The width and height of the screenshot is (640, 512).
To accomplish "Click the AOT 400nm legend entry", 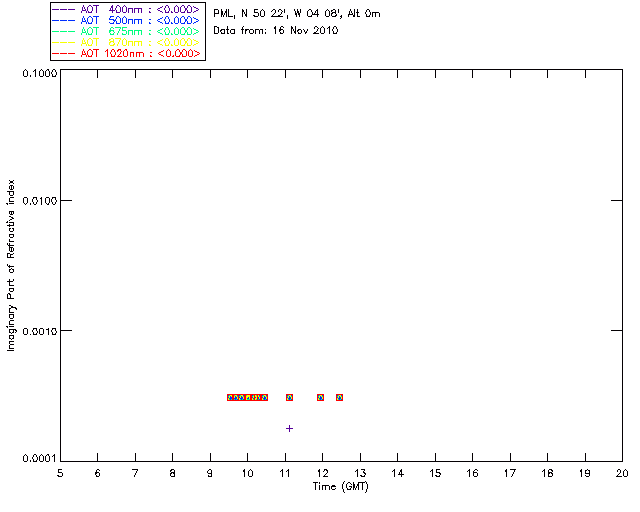I will tap(126, 9).
